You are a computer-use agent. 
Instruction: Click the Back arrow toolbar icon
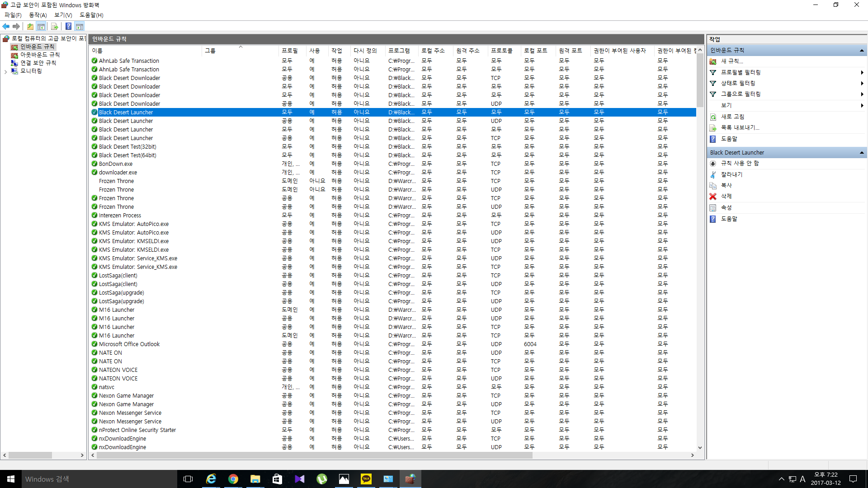click(6, 26)
